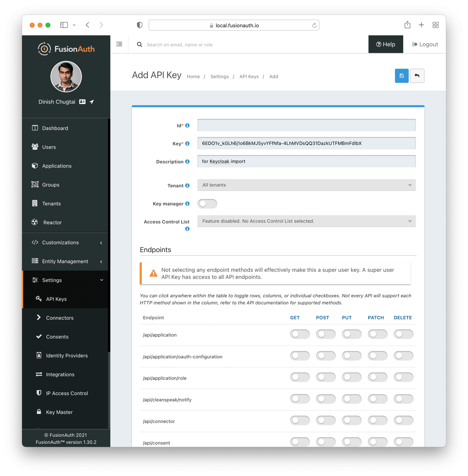Click the back arrow button beside Save
Screen dimensions: 468x476
point(417,76)
